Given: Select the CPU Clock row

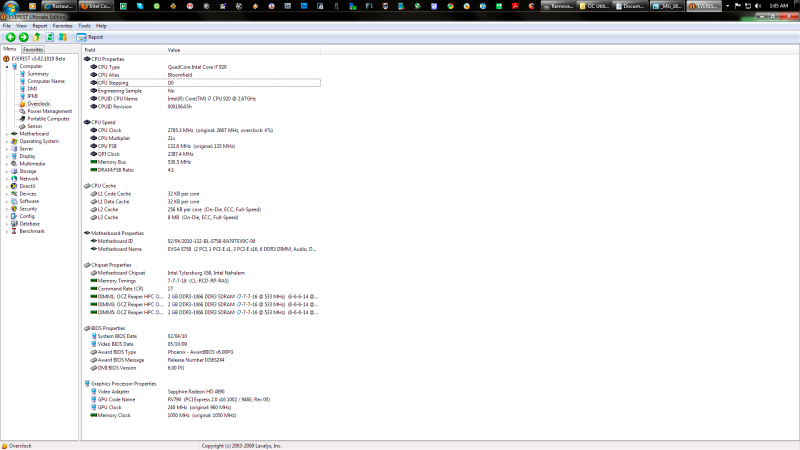Looking at the screenshot, I should tap(205, 130).
